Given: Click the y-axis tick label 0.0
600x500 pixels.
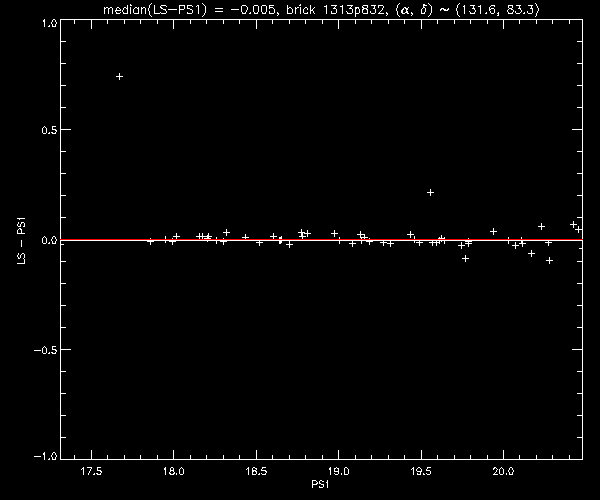Looking at the screenshot, I should click(x=49, y=240).
